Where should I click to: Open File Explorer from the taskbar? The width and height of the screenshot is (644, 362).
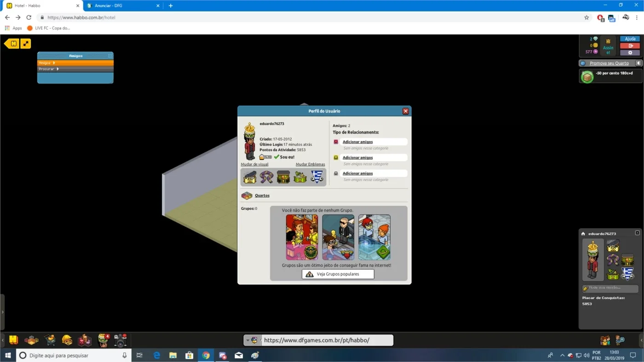[x=173, y=356]
